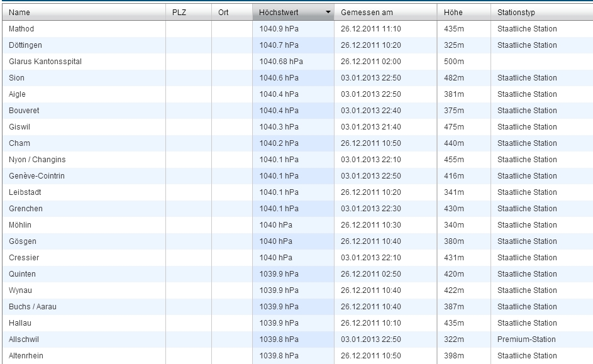Click the 431m height for Cressier
593x364 pixels.
click(x=454, y=257)
